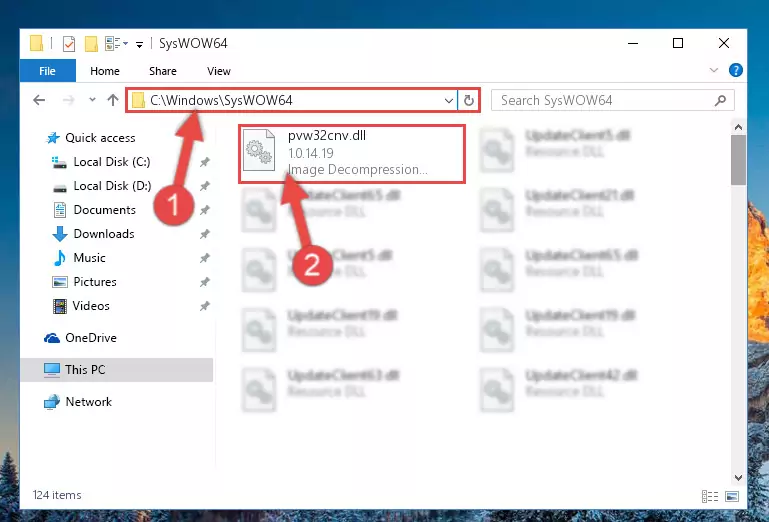Click the pin icon next to Documents

point(205,210)
